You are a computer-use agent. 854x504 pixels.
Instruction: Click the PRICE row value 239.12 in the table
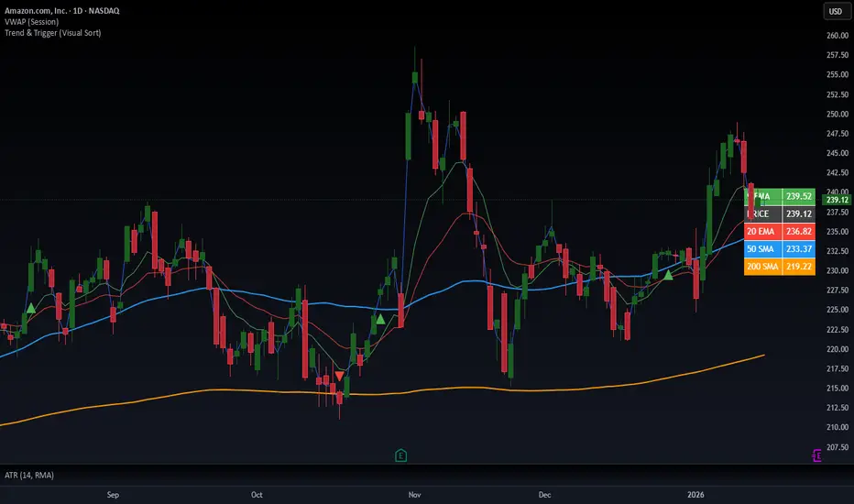pyautogui.click(x=798, y=214)
